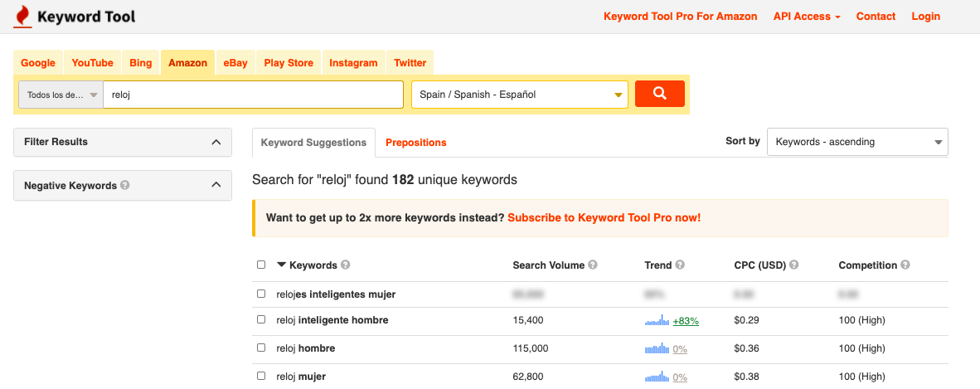Click the Login link
The height and width of the screenshot is (389, 980).
(x=925, y=17)
